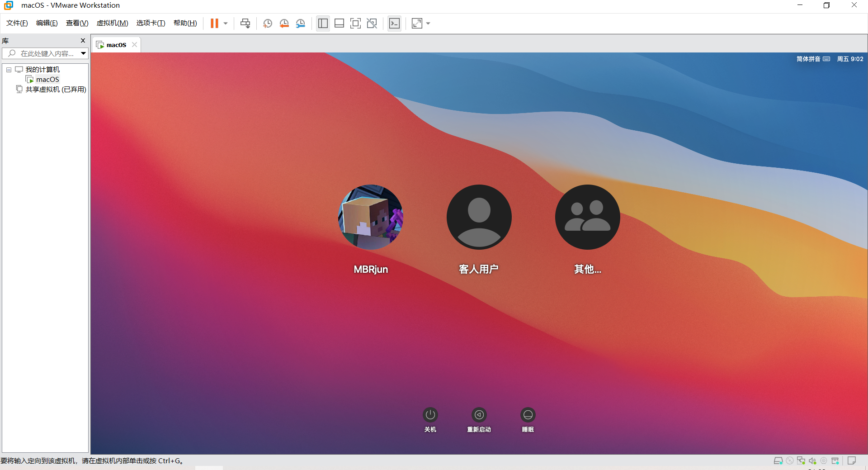The width and height of the screenshot is (868, 470).
Task: Click the 睡眠 sleep button
Action: point(528,415)
